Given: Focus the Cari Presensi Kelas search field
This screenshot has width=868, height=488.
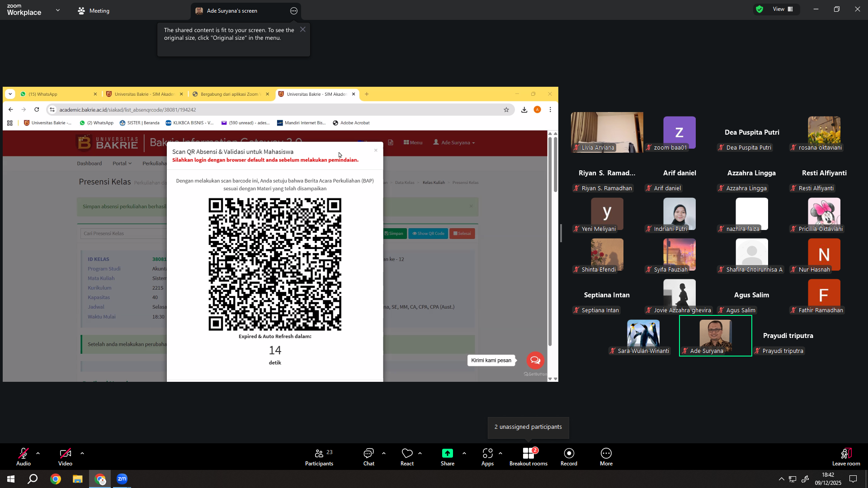Looking at the screenshot, I should [124, 234].
